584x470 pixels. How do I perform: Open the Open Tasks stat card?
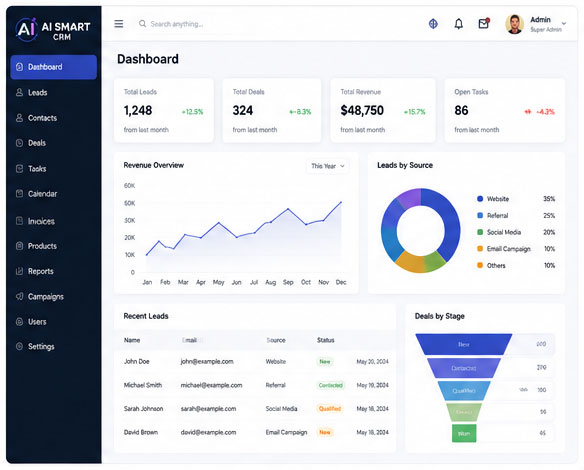(505, 111)
